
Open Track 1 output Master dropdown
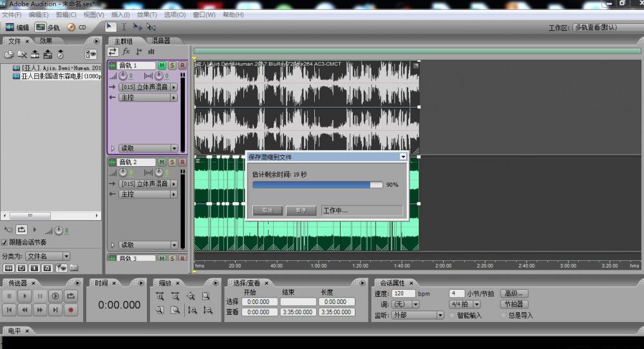tap(148, 97)
